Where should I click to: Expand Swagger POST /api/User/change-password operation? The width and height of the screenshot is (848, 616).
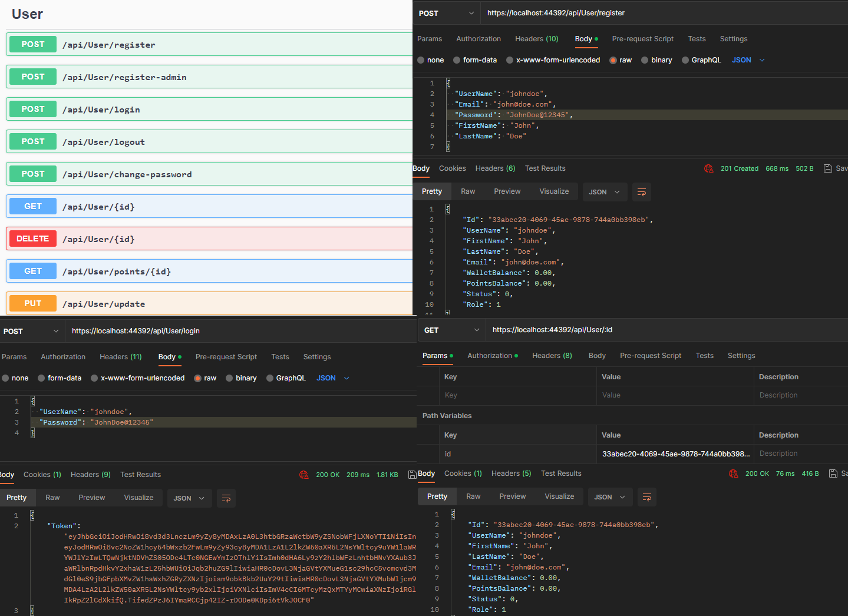click(x=209, y=174)
